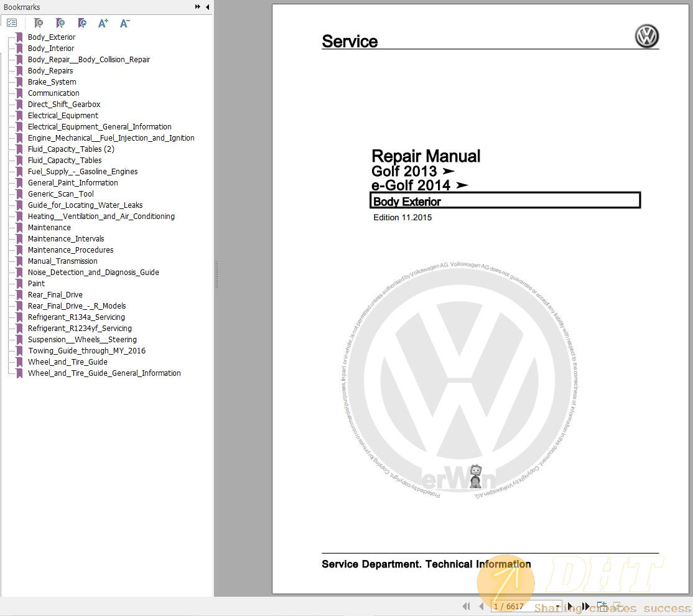
Task: Click the Body Exterior title box on the page
Action: click(x=505, y=200)
